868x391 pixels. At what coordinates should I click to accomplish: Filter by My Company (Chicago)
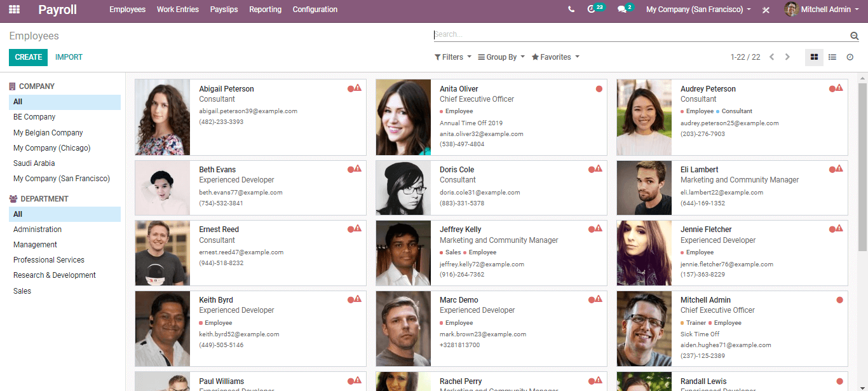pos(65,148)
